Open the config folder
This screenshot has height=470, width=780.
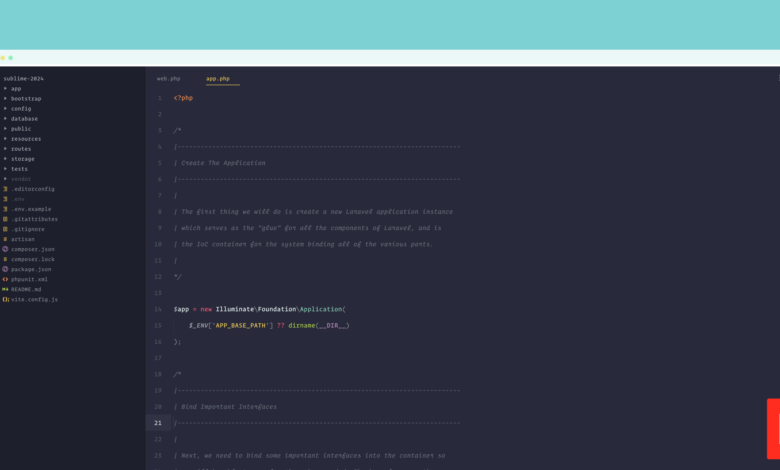click(21, 108)
